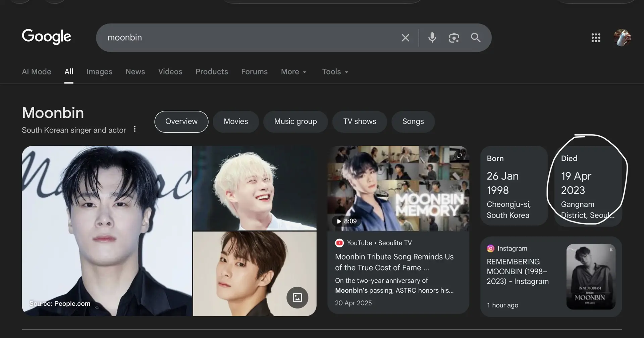
Task: Select the Overview chip
Action: 181,122
